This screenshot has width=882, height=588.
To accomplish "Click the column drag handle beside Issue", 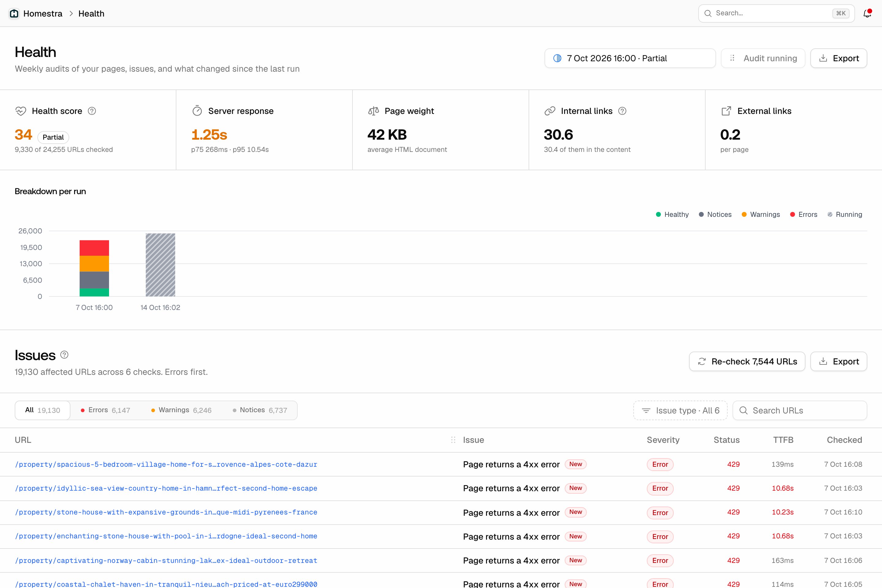I will [453, 440].
